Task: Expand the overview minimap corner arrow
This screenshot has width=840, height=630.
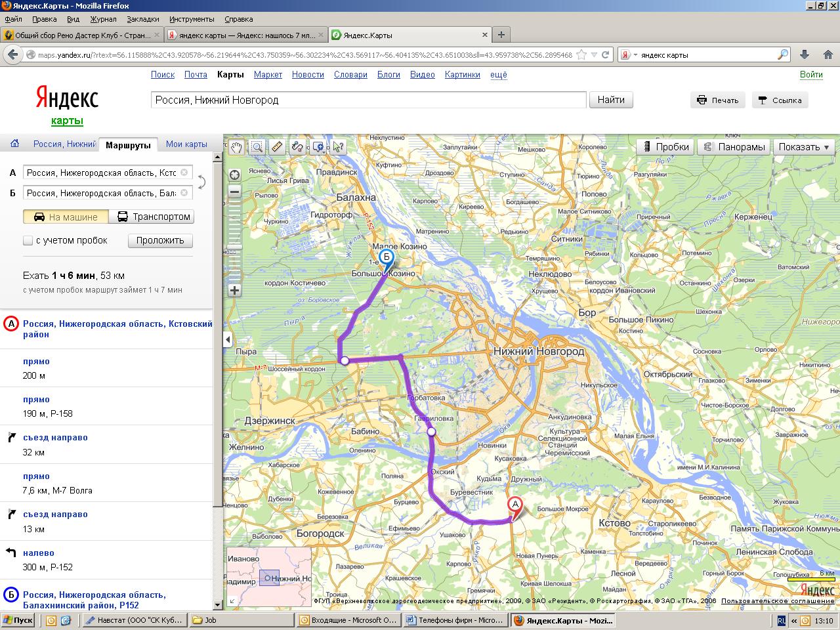Action: click(x=232, y=600)
